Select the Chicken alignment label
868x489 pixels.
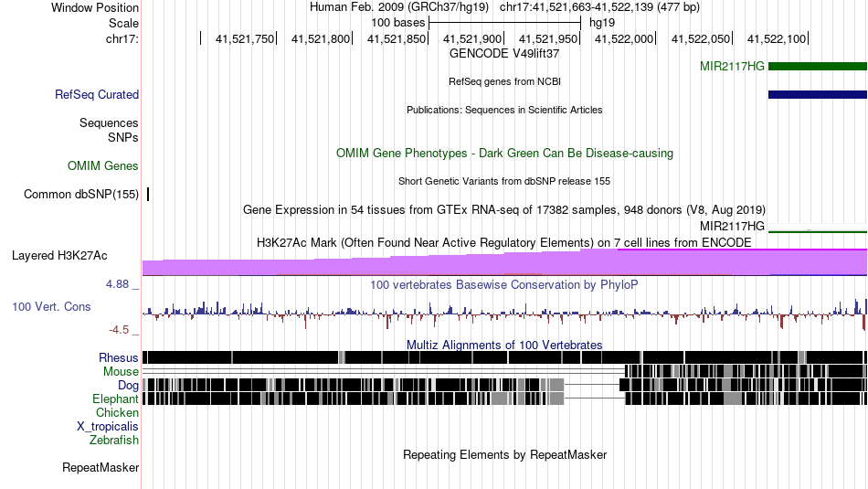[x=117, y=412]
